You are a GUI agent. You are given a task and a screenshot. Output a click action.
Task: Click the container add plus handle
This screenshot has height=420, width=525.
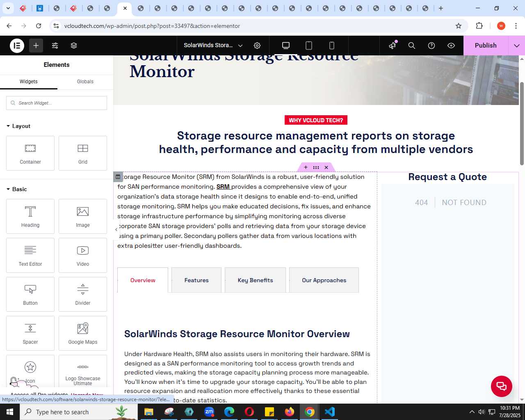click(x=306, y=167)
